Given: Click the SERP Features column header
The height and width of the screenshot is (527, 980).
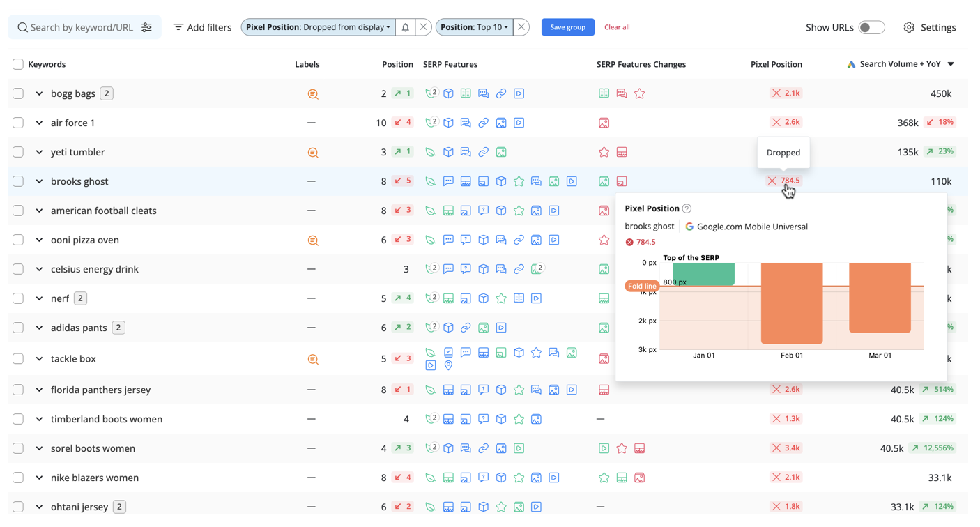Looking at the screenshot, I should (x=450, y=64).
